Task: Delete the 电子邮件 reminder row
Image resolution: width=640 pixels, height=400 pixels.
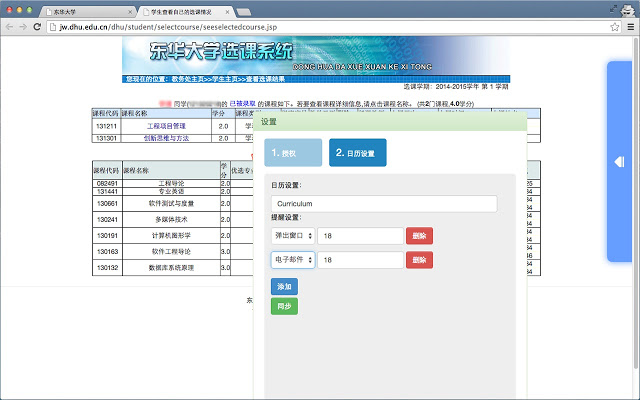Action: click(419, 260)
